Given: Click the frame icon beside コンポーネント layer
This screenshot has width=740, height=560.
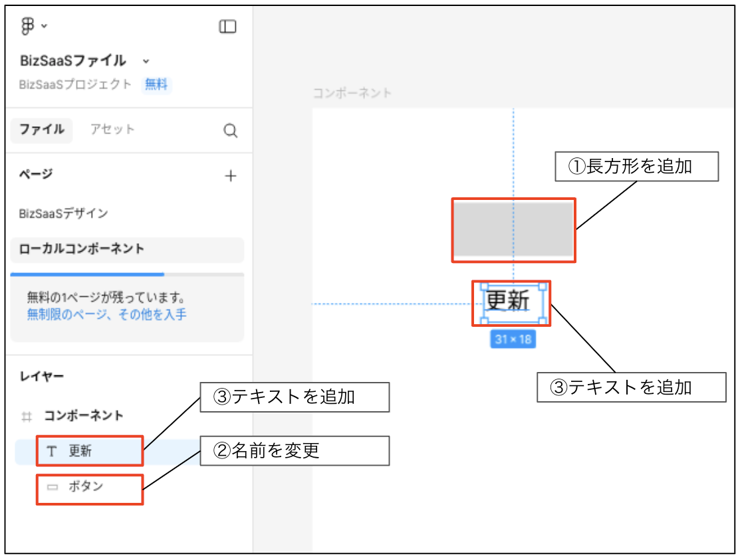Looking at the screenshot, I should 27,417.
